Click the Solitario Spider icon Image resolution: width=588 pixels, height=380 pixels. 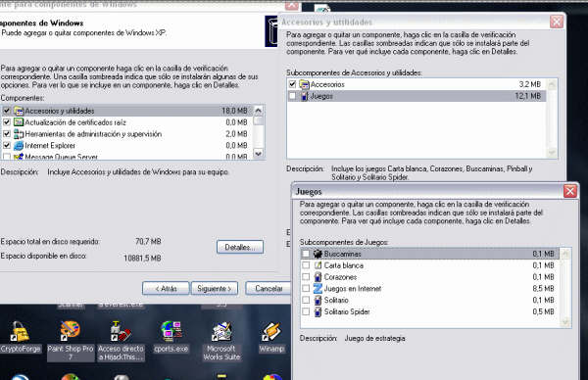click(318, 311)
